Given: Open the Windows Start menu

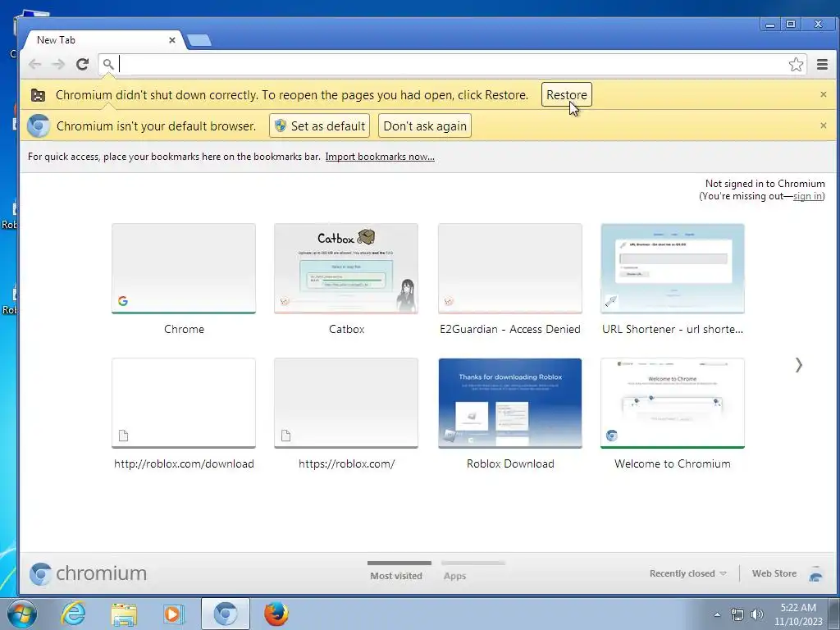Looking at the screenshot, I should pyautogui.click(x=21, y=614).
